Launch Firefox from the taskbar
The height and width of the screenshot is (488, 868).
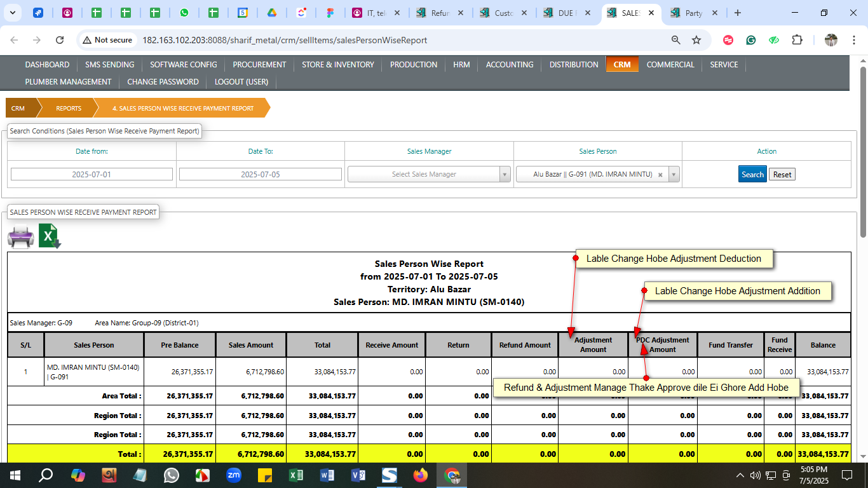point(421,475)
